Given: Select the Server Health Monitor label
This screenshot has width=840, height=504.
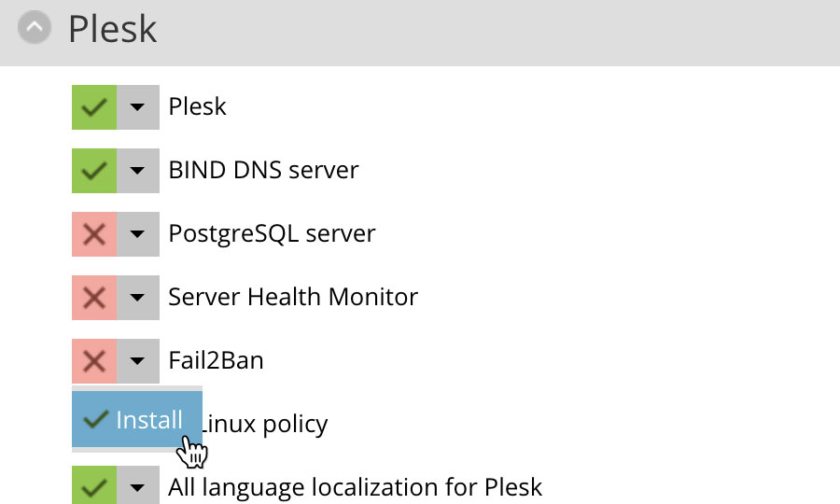Looking at the screenshot, I should coord(293,297).
